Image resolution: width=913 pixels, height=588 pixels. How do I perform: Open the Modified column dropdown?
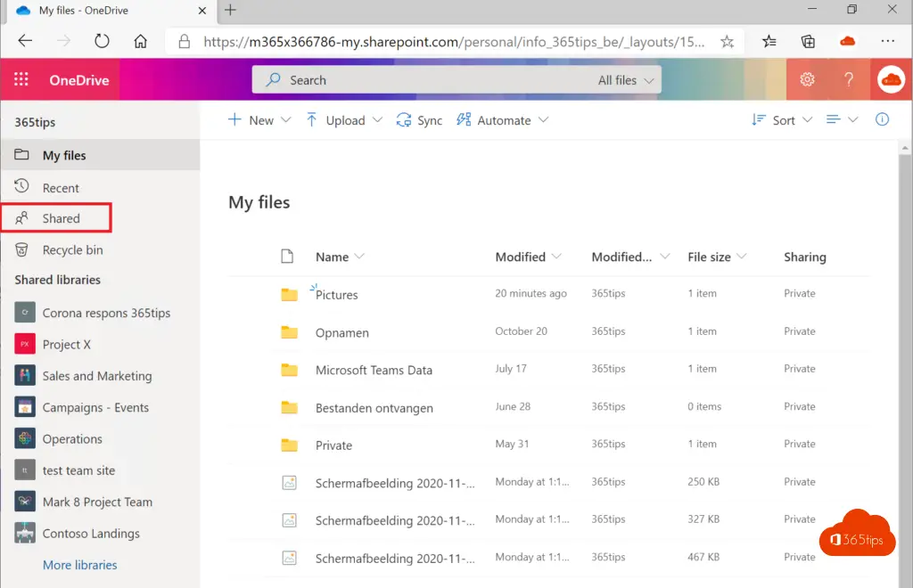[x=556, y=257]
